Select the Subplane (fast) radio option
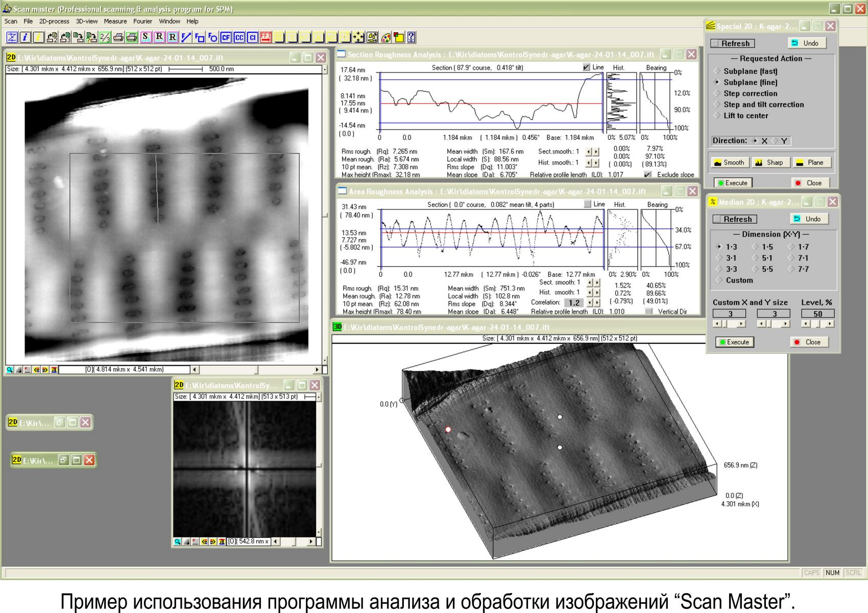 [717, 71]
